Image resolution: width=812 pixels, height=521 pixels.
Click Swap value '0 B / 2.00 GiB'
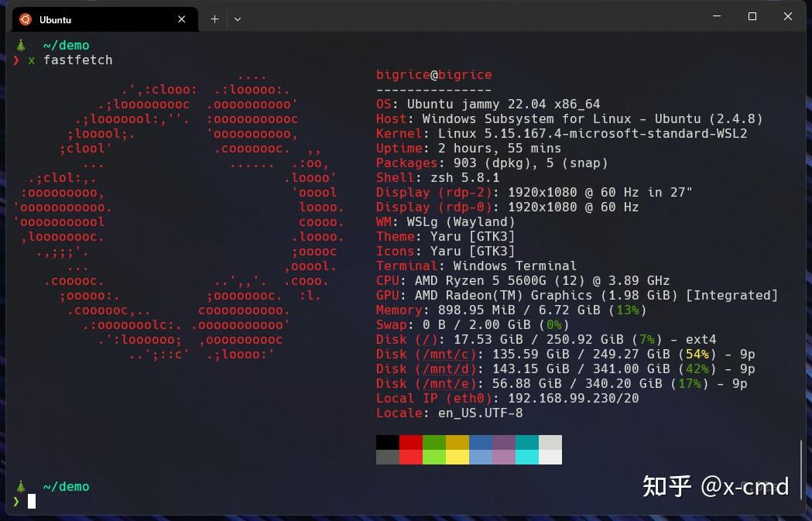point(476,324)
